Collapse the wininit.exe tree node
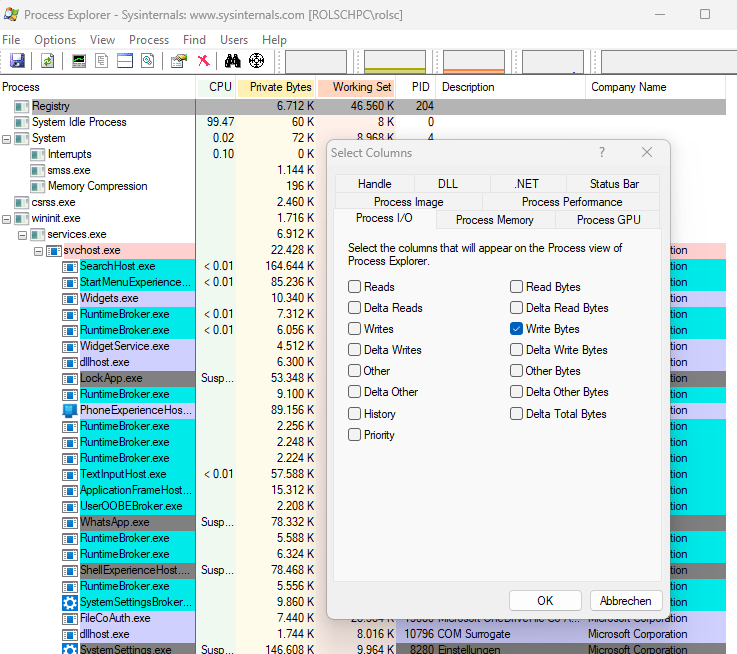 point(7,219)
